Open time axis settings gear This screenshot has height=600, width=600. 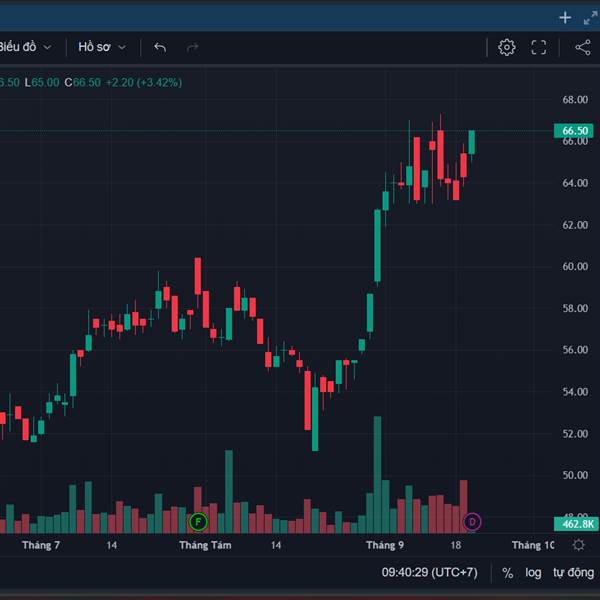[x=579, y=545]
